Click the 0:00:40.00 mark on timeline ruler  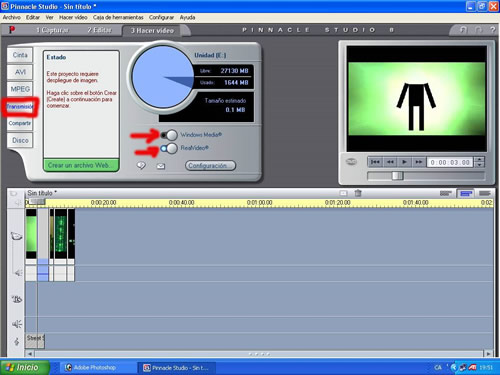pyautogui.click(x=181, y=203)
